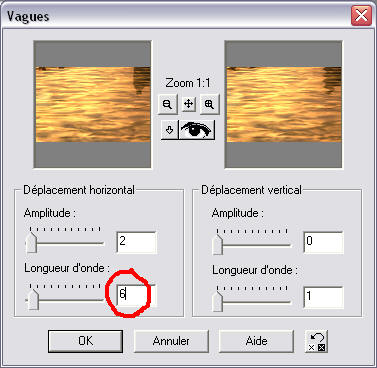
Task: Open help with the Aide button
Action: [256, 341]
